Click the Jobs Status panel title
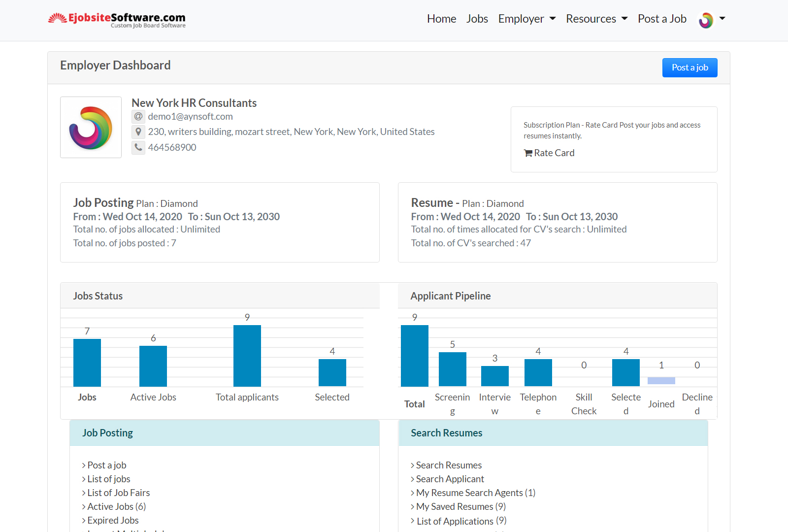The height and width of the screenshot is (532, 788). 98,296
